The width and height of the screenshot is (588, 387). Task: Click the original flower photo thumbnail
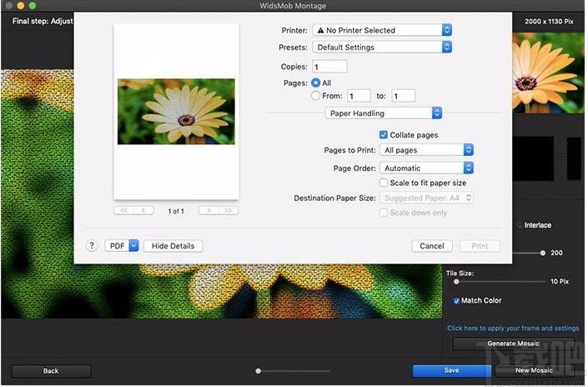click(548, 73)
